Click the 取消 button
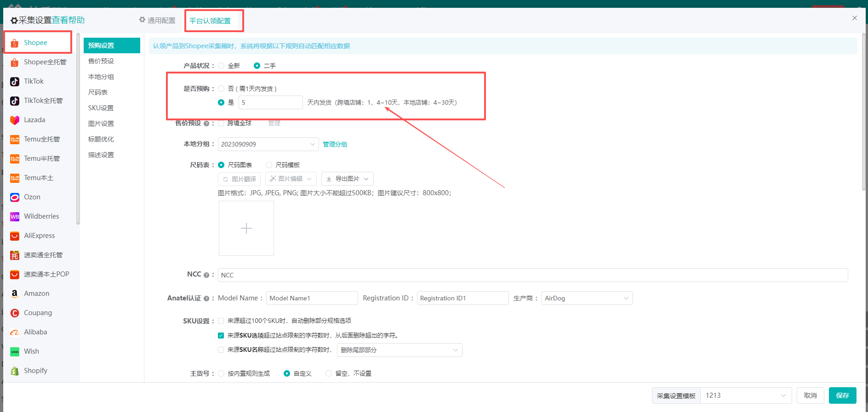Screen dimensions: 868x412 tap(810, 395)
